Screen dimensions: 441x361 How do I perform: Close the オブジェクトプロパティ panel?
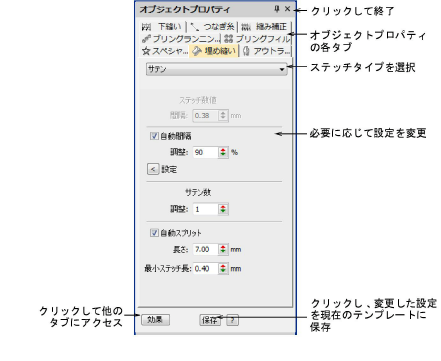tap(287, 9)
